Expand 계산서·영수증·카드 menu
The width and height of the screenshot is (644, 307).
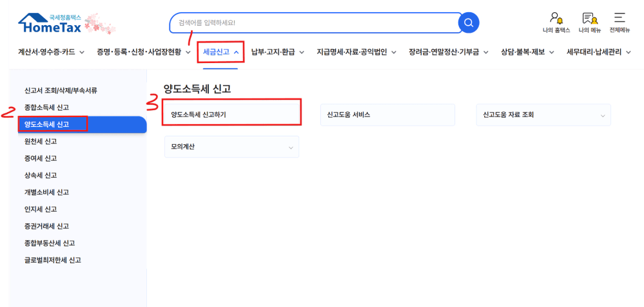[x=51, y=52]
